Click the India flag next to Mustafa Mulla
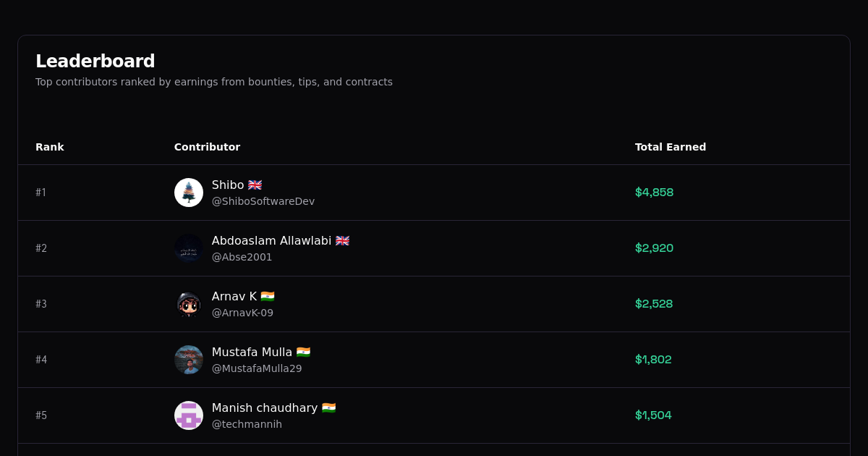This screenshot has height=456, width=868. click(303, 352)
